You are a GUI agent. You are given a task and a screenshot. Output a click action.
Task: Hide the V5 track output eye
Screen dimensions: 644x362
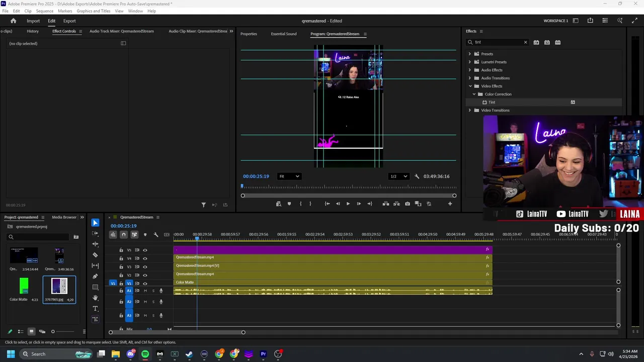pyautogui.click(x=145, y=250)
